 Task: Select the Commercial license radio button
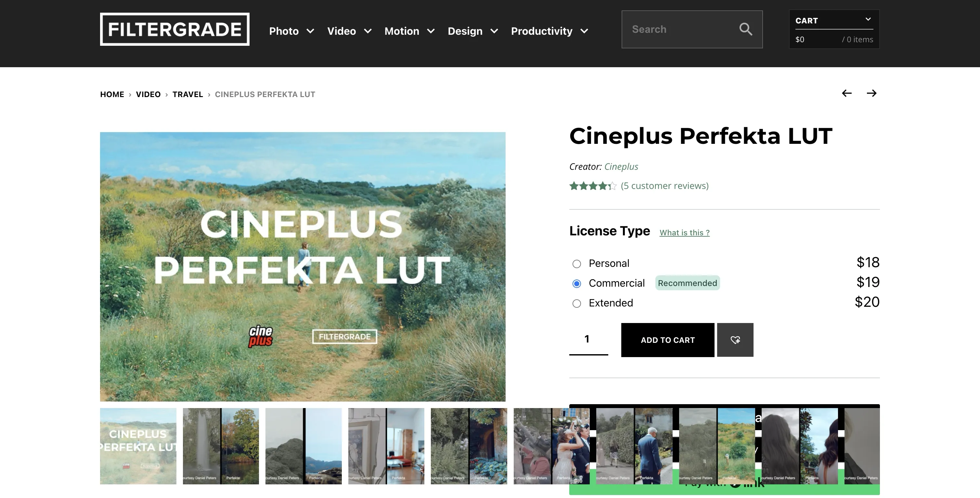577,284
